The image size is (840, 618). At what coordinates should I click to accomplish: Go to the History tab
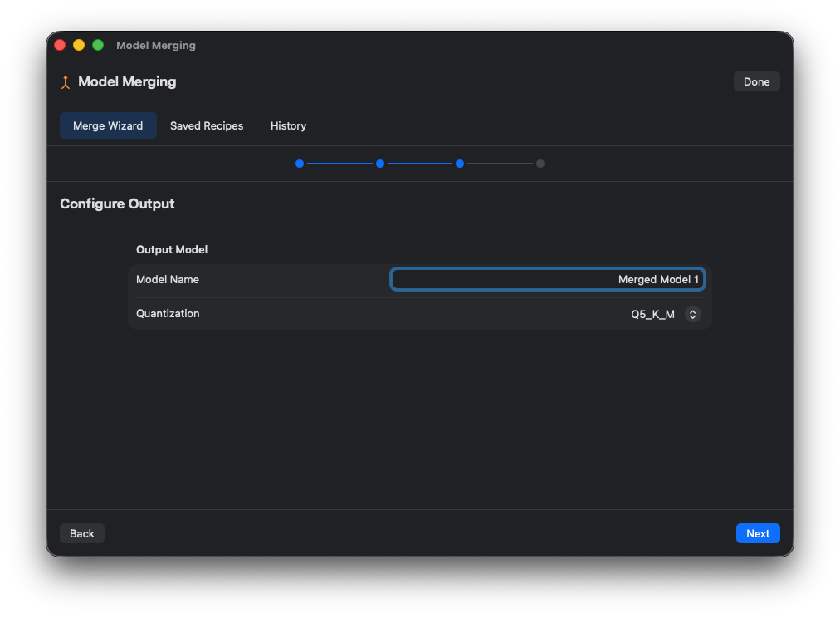pos(288,126)
